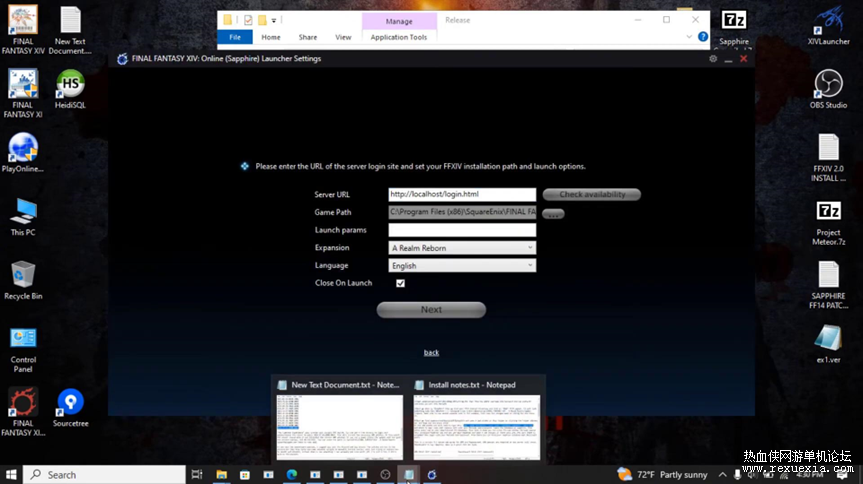
Task: Select the FINAL FANTASY XI desktop shortcut above PlayOnline
Action: (x=23, y=94)
